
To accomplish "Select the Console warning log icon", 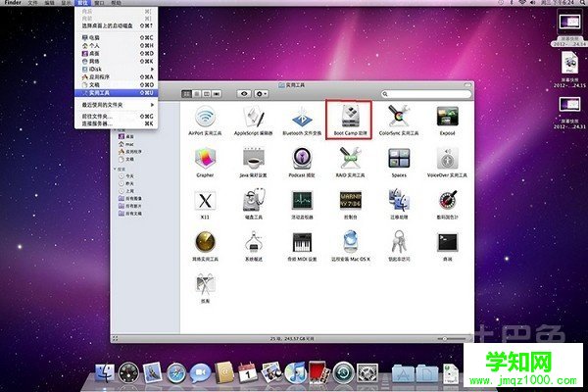I will (x=350, y=201).
